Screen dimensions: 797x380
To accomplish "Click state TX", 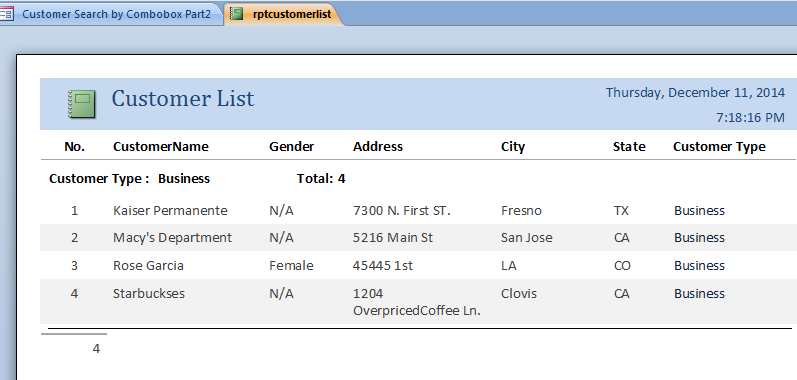I will click(621, 211).
